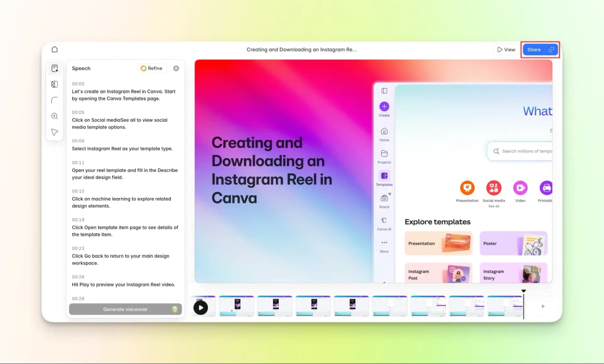The image size is (604, 364).
Task: Select the zoom magnifier tool icon
Action: pos(54,116)
